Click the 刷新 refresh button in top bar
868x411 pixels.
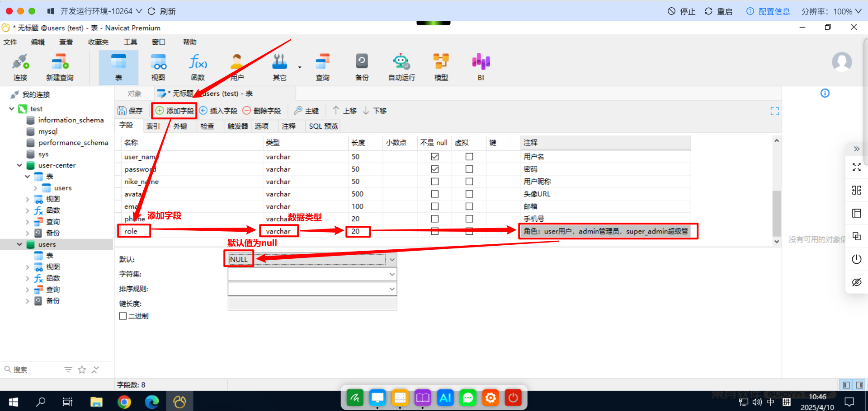(162, 11)
